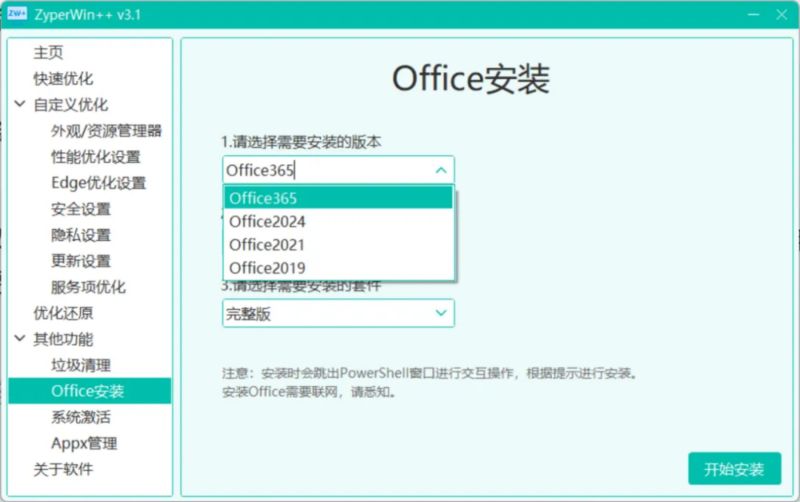Click the Office安装 page heading

pos(471,79)
